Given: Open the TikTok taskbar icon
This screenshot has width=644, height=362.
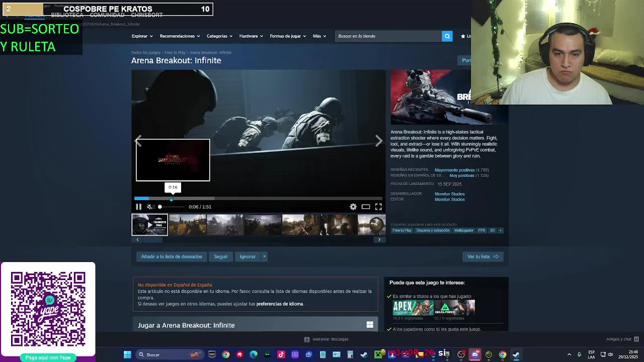Looking at the screenshot, I should (x=281, y=354).
